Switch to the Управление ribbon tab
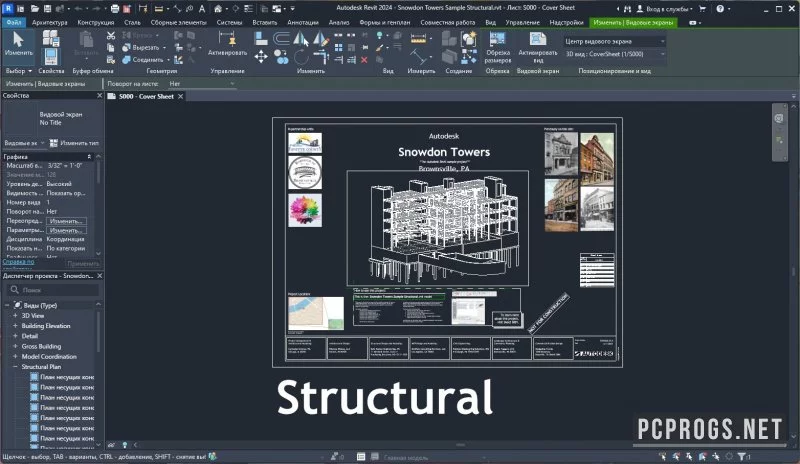 point(522,22)
